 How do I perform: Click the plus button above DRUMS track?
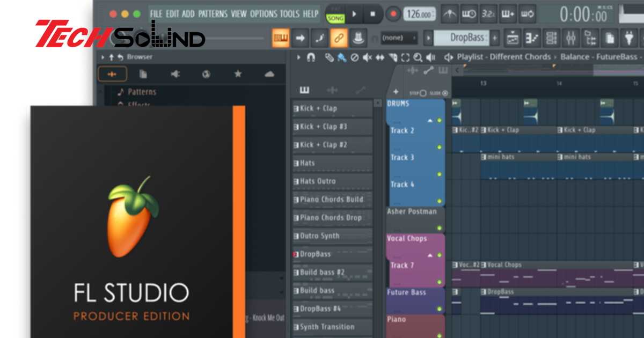click(x=396, y=92)
